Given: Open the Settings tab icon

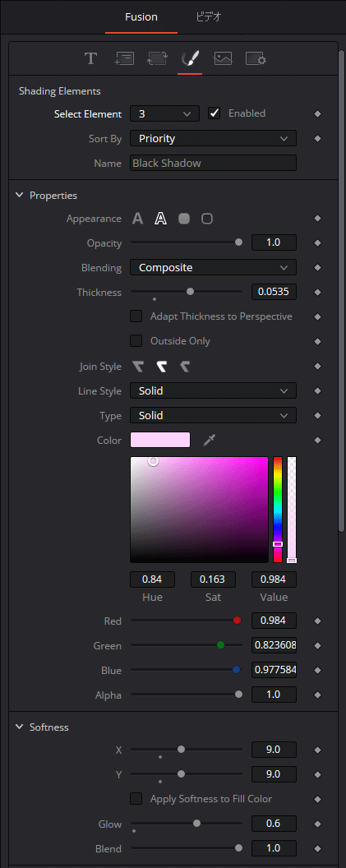Looking at the screenshot, I should pyautogui.click(x=256, y=58).
